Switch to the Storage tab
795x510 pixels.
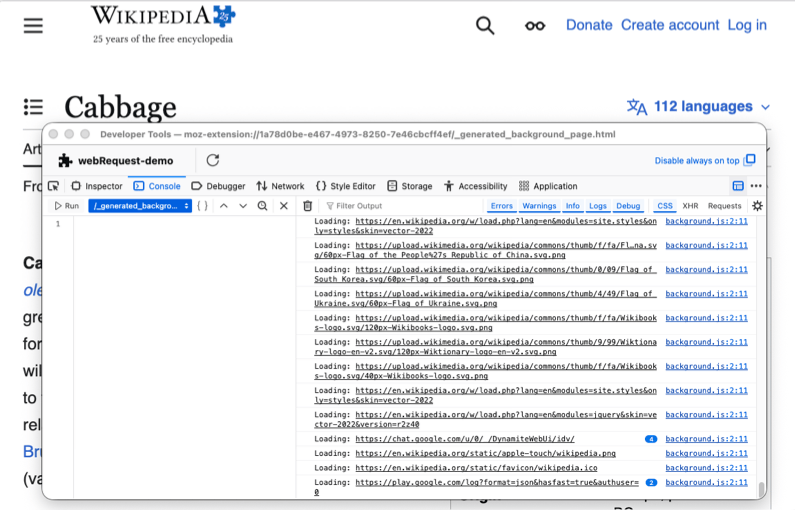click(410, 186)
